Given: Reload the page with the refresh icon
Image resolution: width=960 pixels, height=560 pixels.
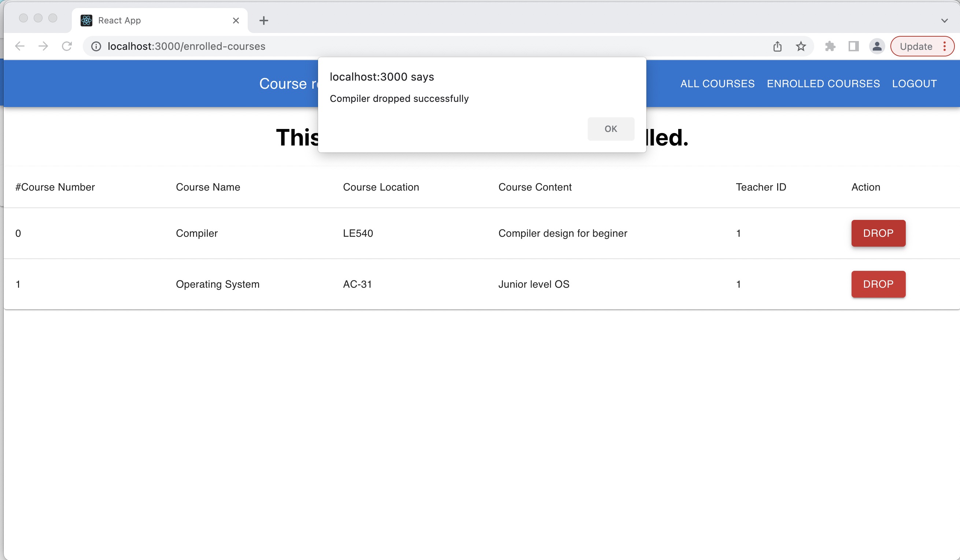Looking at the screenshot, I should [67, 47].
